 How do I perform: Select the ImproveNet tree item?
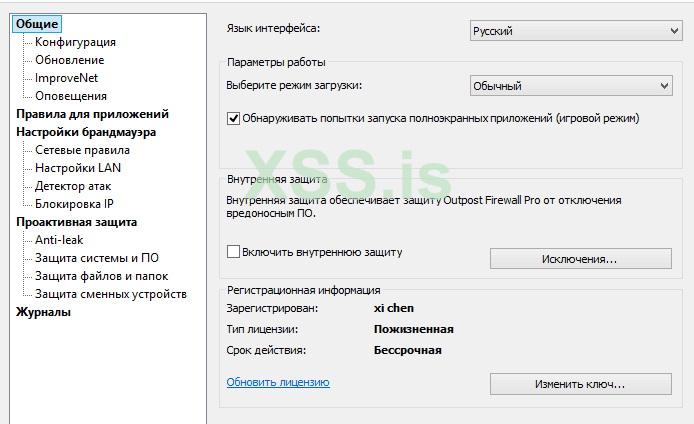pos(66,78)
